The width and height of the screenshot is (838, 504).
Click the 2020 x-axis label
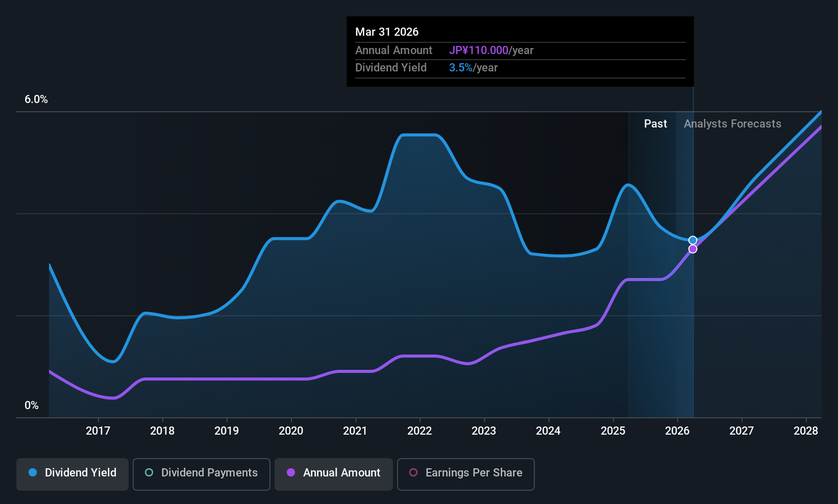click(x=291, y=431)
